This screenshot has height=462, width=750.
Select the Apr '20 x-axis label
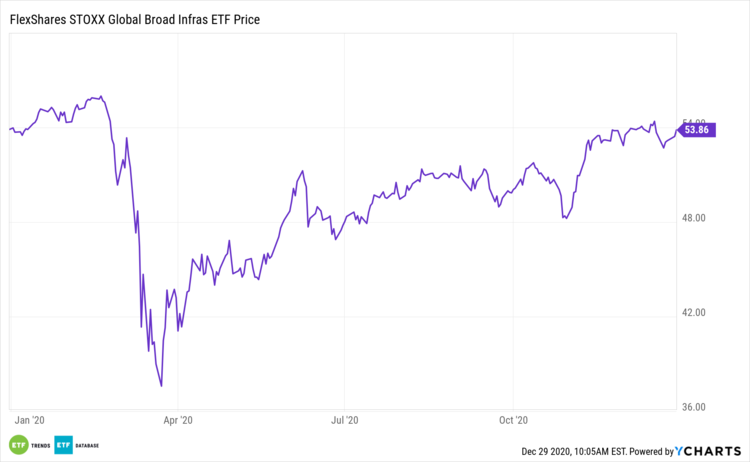pyautogui.click(x=177, y=420)
